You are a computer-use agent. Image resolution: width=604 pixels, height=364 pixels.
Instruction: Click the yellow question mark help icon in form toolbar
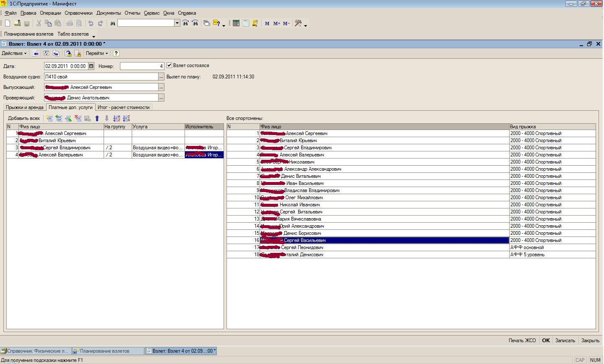pos(116,53)
